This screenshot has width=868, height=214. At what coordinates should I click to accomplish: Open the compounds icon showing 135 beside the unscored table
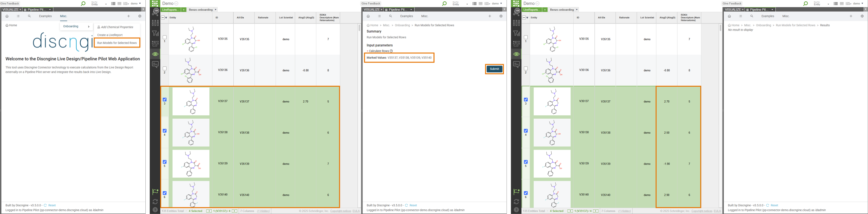coord(155,12)
